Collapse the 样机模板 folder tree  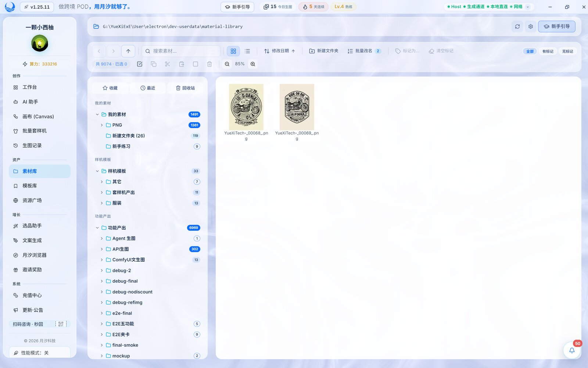tap(97, 171)
